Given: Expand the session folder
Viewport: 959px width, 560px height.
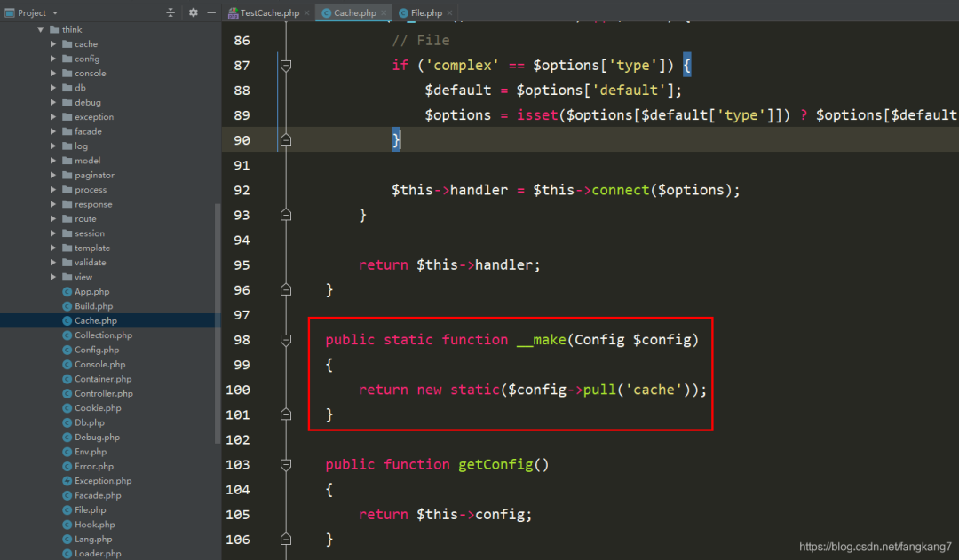Looking at the screenshot, I should 53,233.
